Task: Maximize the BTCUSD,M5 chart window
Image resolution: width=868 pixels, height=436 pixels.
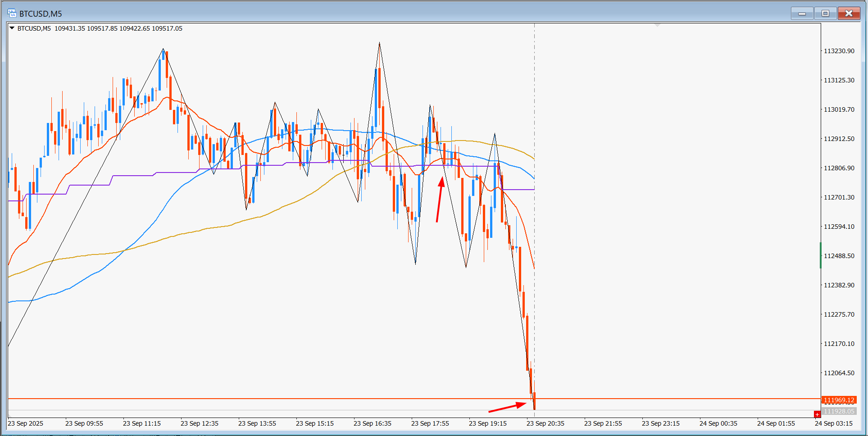Action: coord(825,14)
